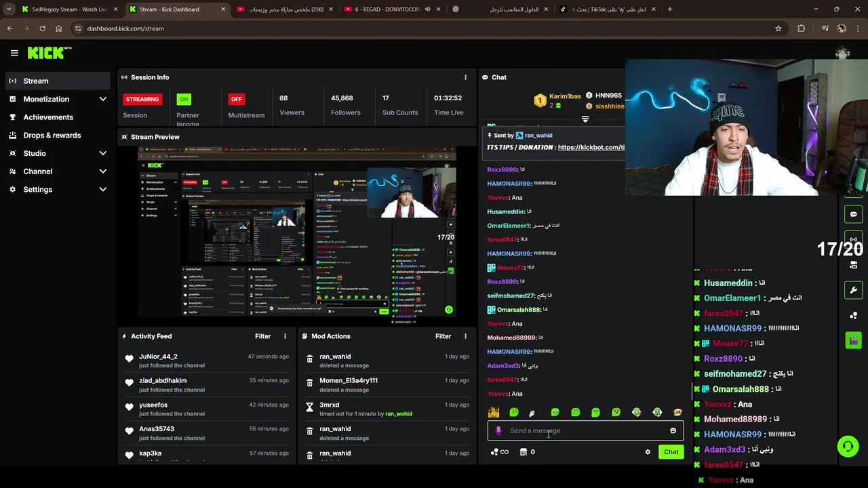
Task: Select Anas35743 in Activity Feed
Action: 157,429
